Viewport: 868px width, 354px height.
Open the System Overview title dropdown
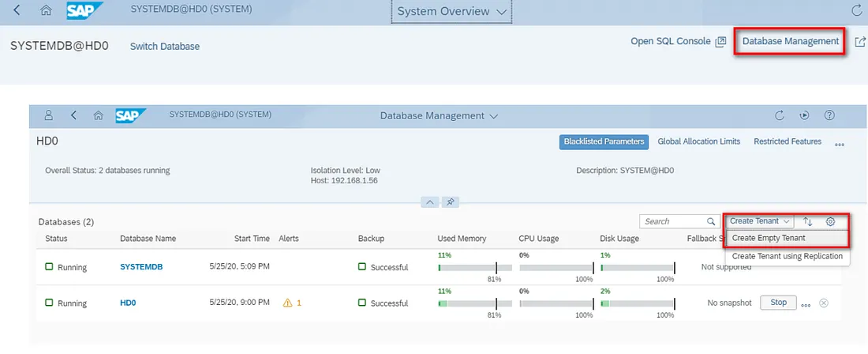451,11
